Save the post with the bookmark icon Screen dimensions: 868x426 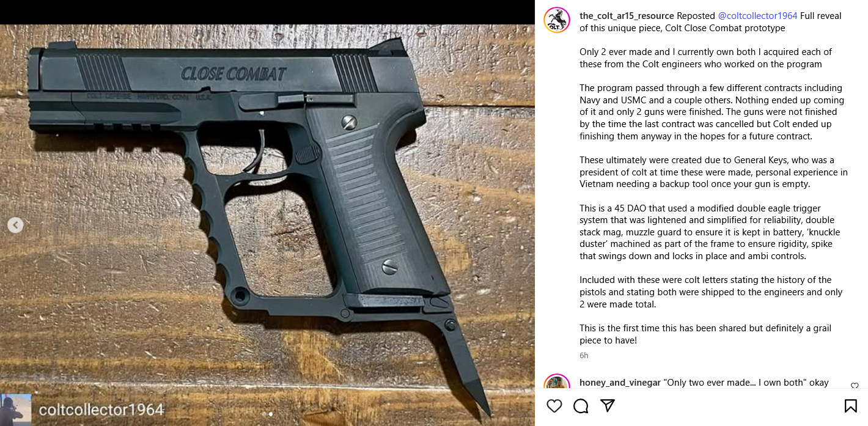[x=850, y=406]
